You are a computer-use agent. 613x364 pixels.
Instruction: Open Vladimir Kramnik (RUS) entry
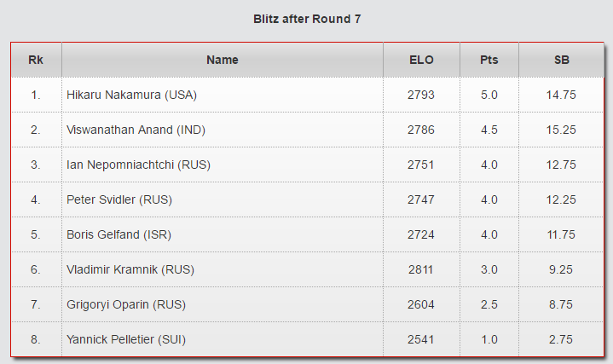(x=130, y=270)
